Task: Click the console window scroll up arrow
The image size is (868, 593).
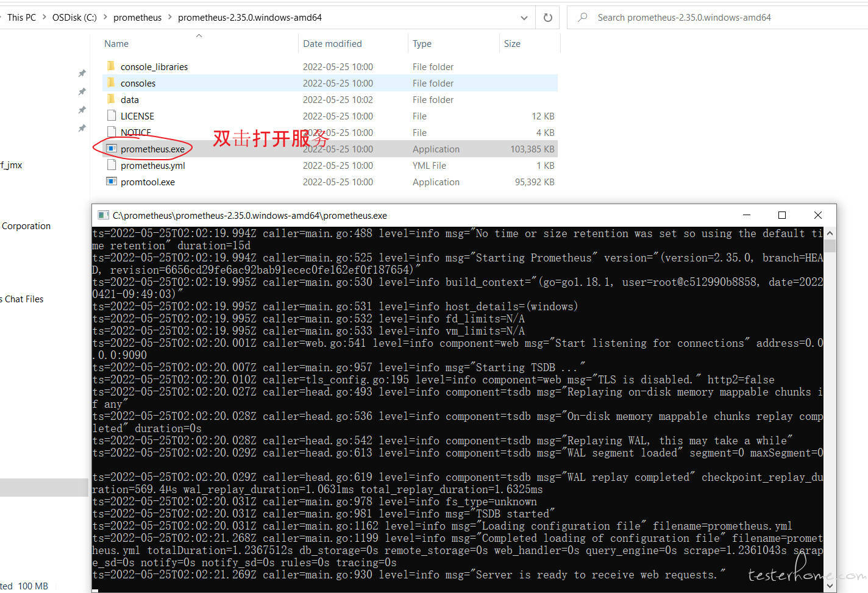Action: point(830,233)
